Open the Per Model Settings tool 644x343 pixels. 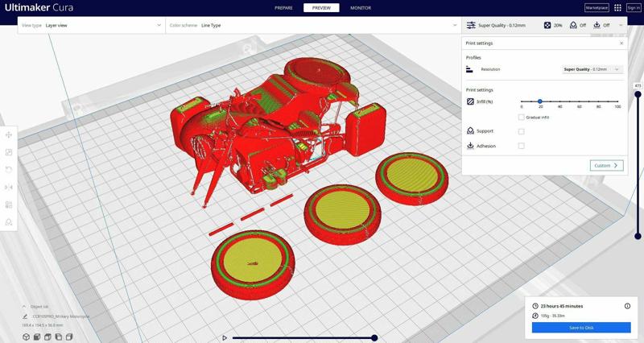(9, 205)
